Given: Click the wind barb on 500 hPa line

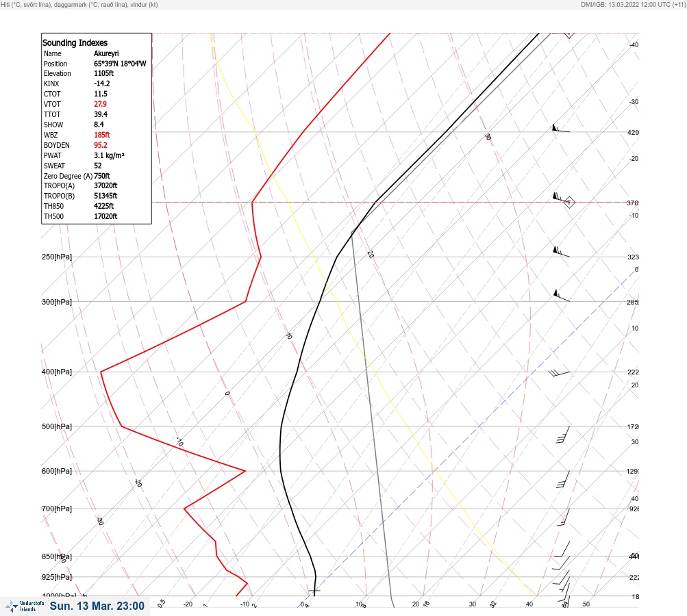Looking at the screenshot, I should click(x=563, y=435).
